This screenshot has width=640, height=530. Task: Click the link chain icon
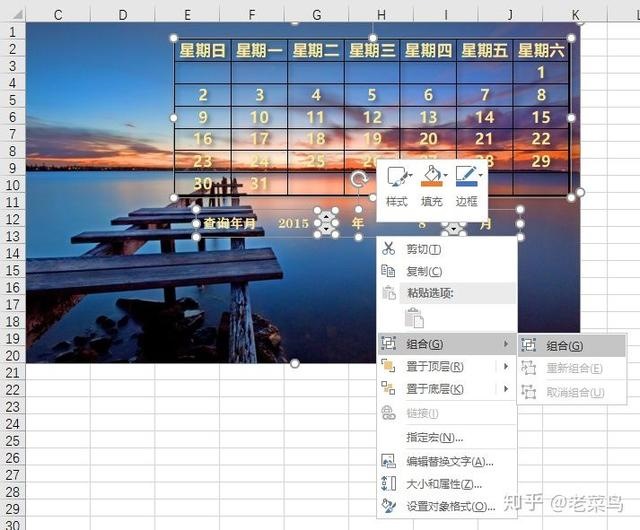388,413
